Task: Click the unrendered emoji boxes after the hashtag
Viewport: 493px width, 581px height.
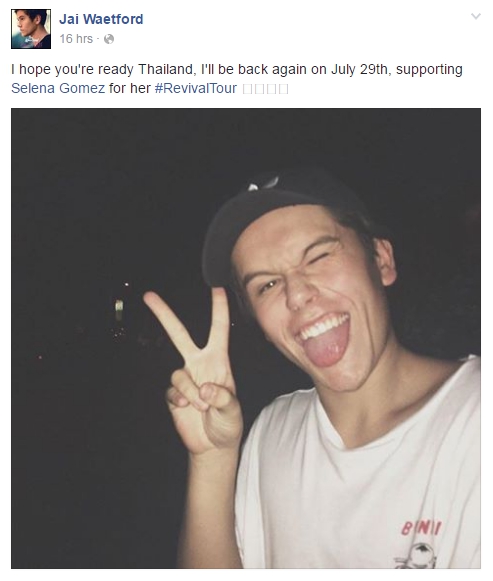Action: pos(265,89)
